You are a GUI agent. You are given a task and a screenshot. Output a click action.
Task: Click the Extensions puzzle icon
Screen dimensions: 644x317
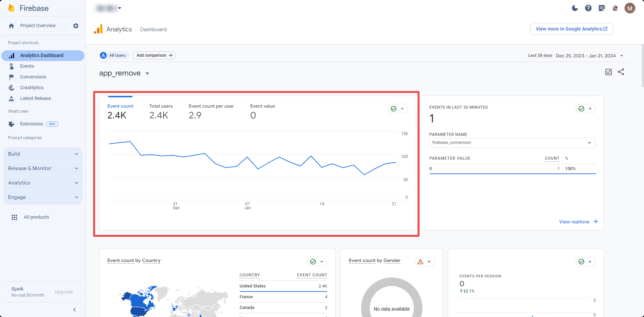point(11,124)
